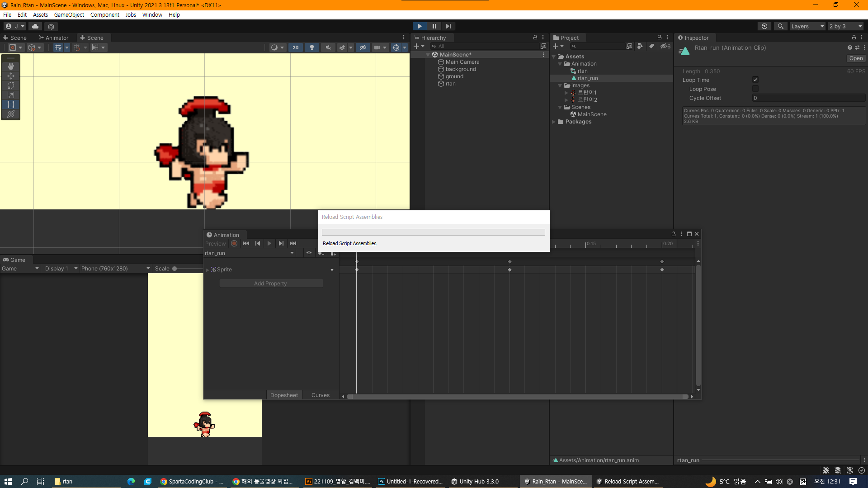The width and height of the screenshot is (868, 488).
Task: Switch to the Animator tab
Action: click(x=53, y=38)
